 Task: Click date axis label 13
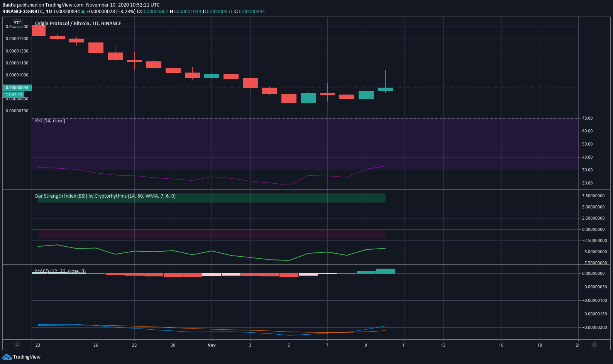coord(443,345)
